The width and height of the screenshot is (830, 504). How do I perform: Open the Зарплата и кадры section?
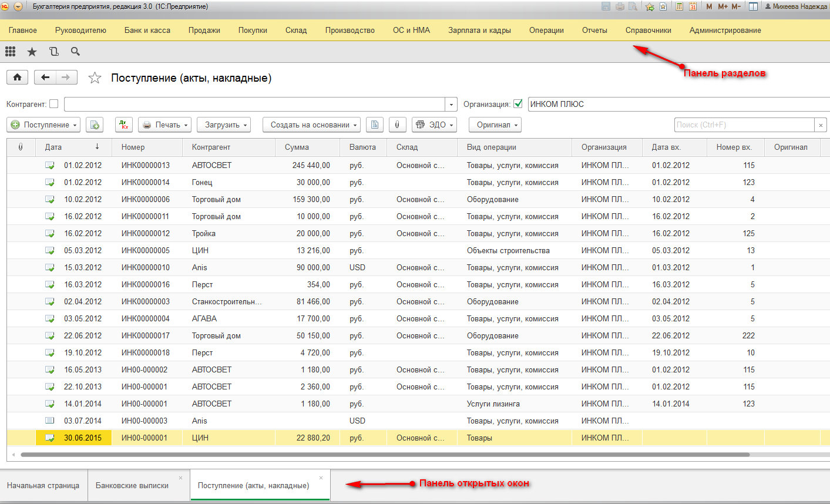click(479, 30)
